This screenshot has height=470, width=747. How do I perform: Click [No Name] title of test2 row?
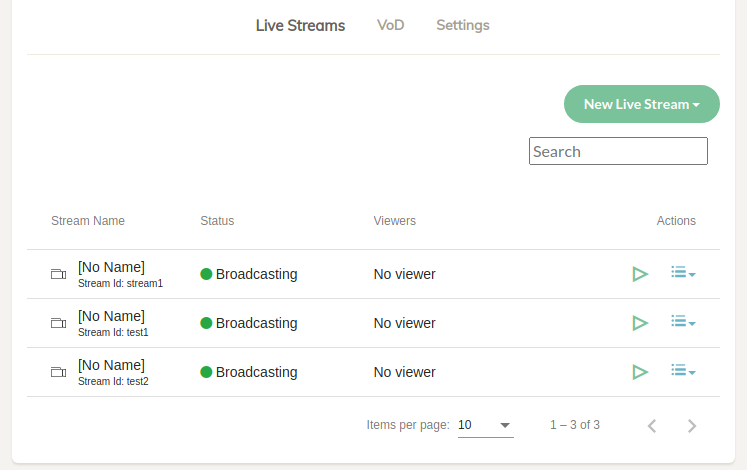pyautogui.click(x=111, y=365)
